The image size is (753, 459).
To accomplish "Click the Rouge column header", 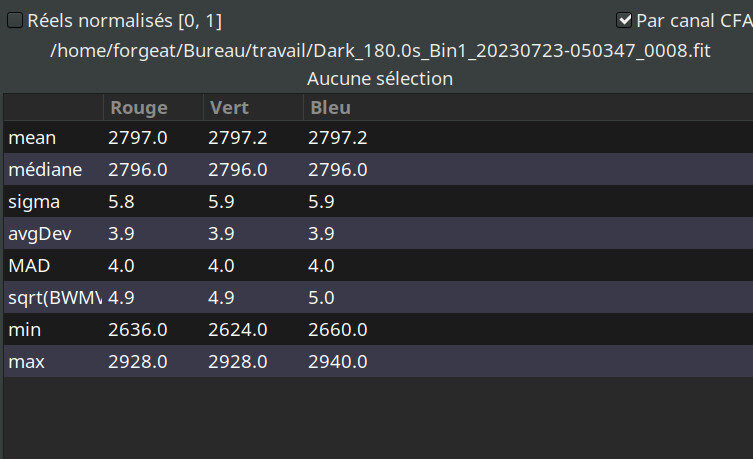I will pos(139,107).
